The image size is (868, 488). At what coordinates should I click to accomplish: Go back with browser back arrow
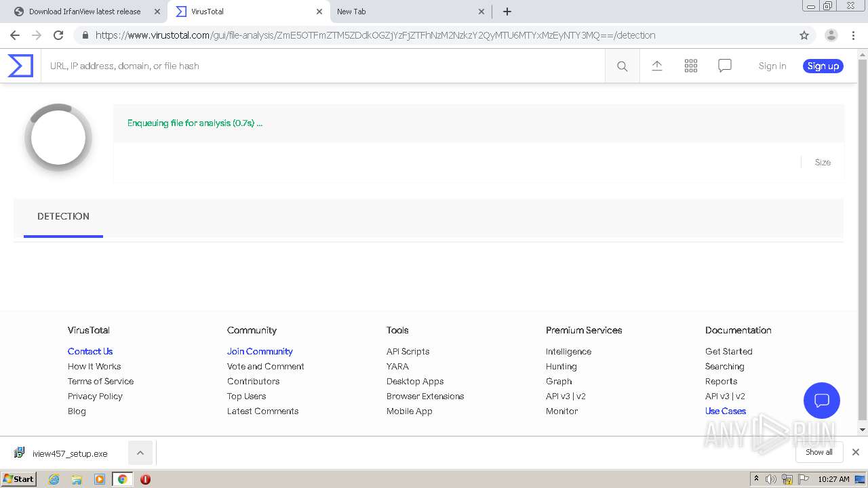coord(15,35)
